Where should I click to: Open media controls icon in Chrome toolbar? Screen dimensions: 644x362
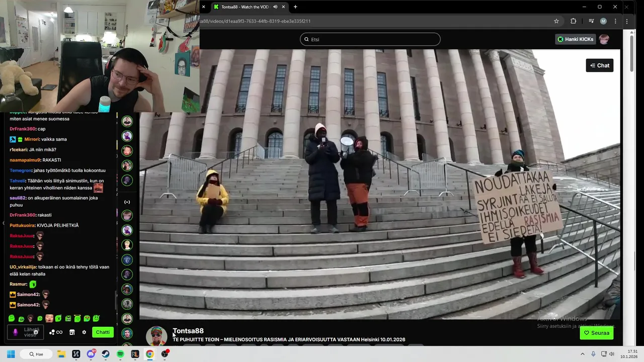click(x=591, y=21)
